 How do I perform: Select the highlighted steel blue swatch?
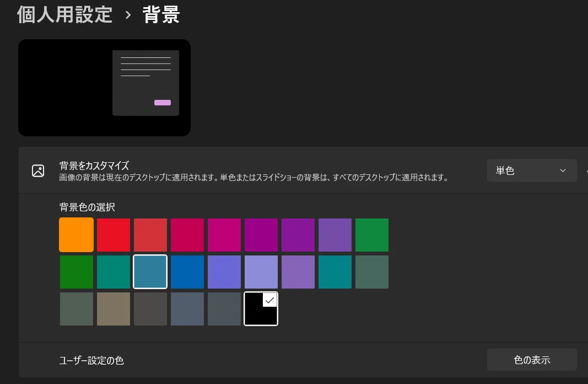(150, 272)
